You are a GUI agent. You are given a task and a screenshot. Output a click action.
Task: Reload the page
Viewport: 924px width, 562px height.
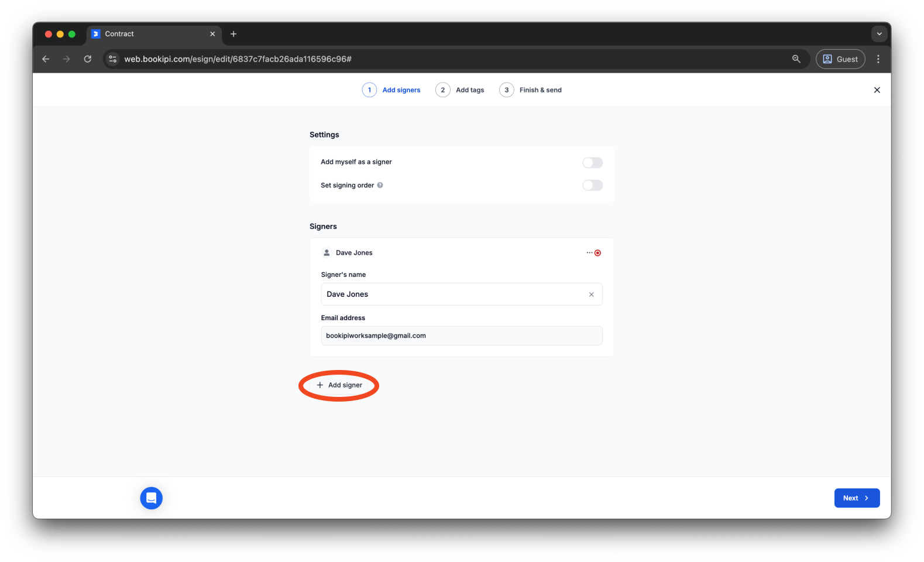click(x=88, y=59)
